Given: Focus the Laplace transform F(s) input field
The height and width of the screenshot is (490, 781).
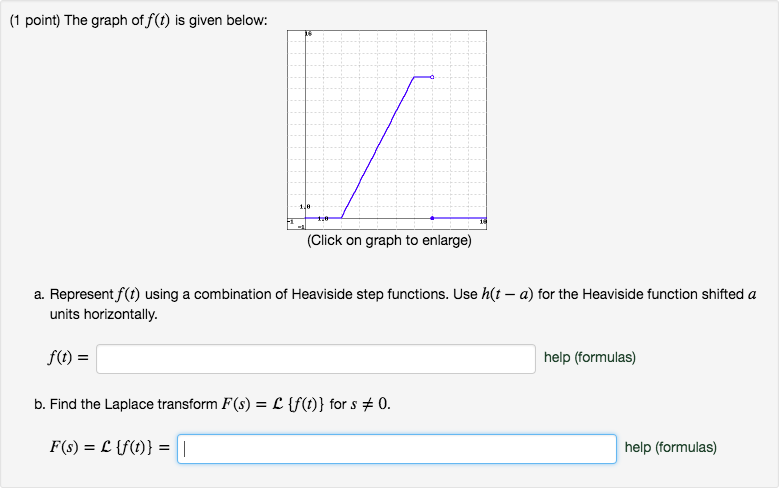Looking at the screenshot, I should click(x=397, y=449).
